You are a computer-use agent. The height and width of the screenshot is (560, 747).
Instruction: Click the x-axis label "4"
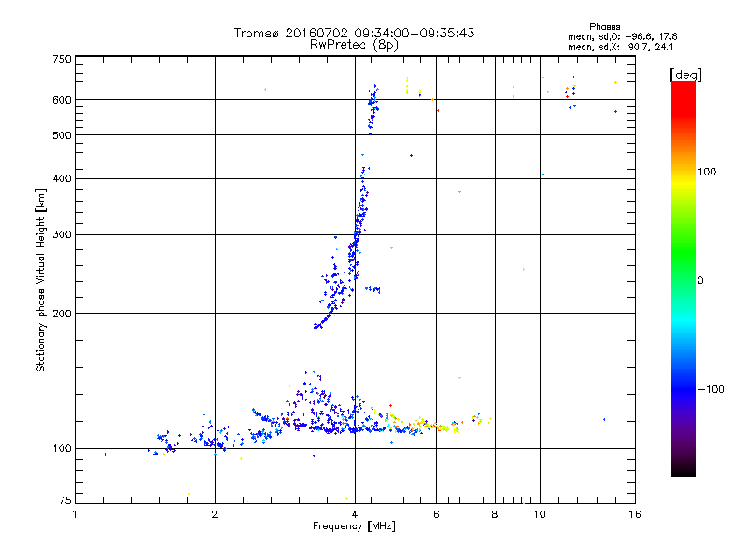(355, 514)
